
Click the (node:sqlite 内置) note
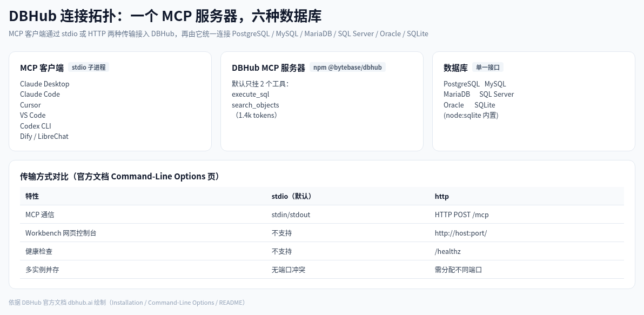[x=471, y=115]
